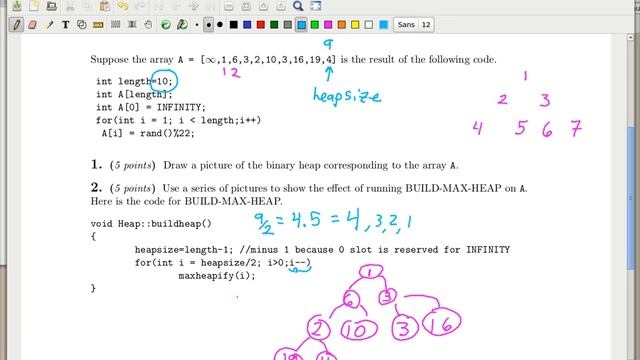
Task: Toggle the Ruler tool
Action: 98,25
